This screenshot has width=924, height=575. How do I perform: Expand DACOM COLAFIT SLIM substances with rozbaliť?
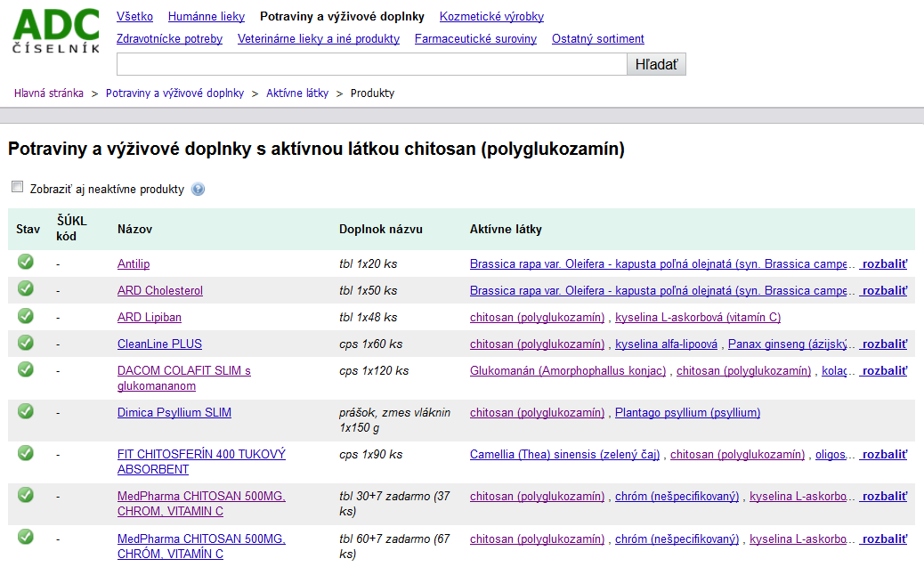tap(883, 370)
